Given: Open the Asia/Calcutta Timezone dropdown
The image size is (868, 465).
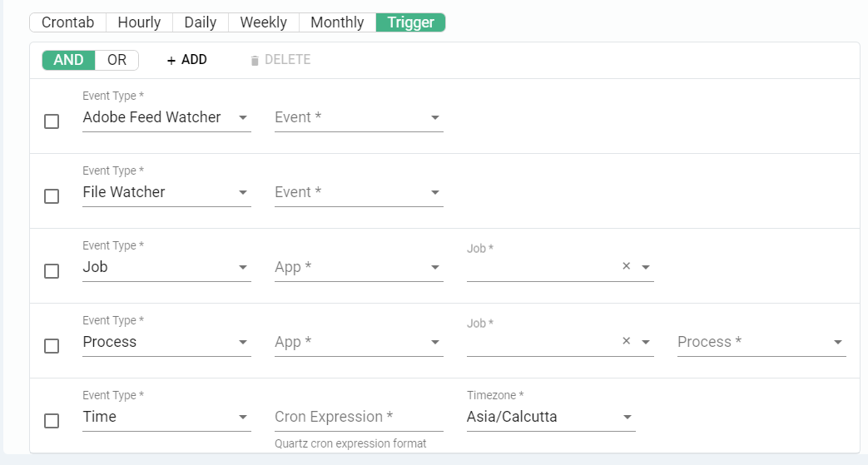Looking at the screenshot, I should [x=550, y=418].
